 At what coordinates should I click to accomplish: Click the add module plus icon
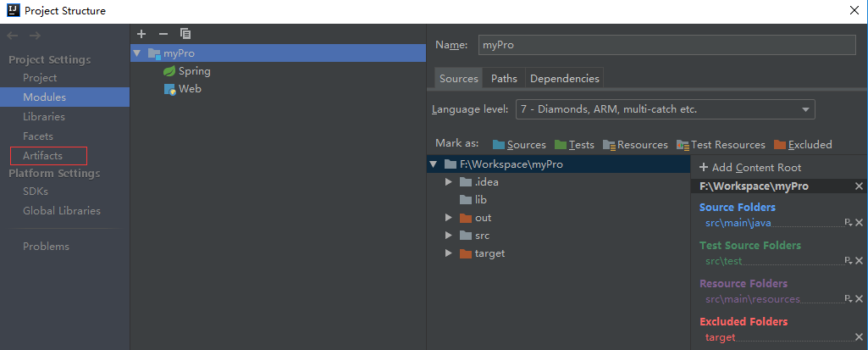(x=141, y=34)
